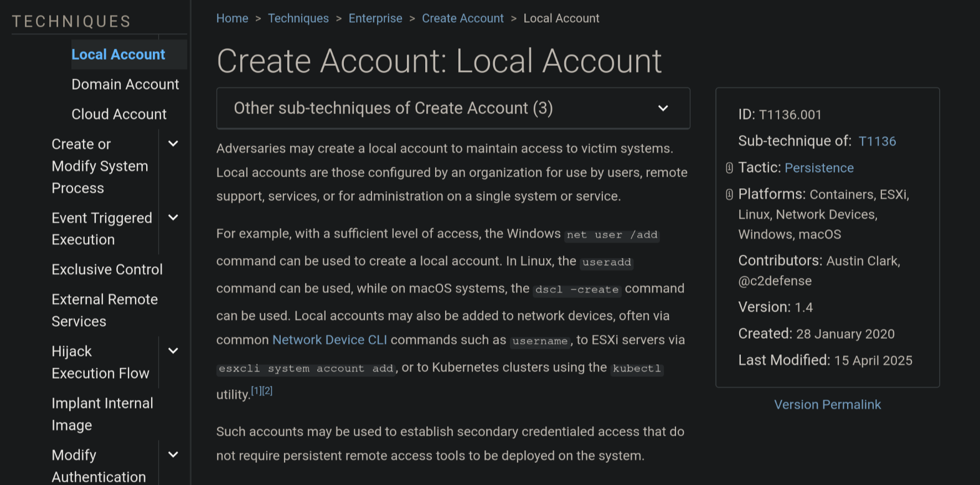Viewport: 980px width, 485px height.
Task: Click the 'Version: 1.4' text
Action: pos(775,307)
